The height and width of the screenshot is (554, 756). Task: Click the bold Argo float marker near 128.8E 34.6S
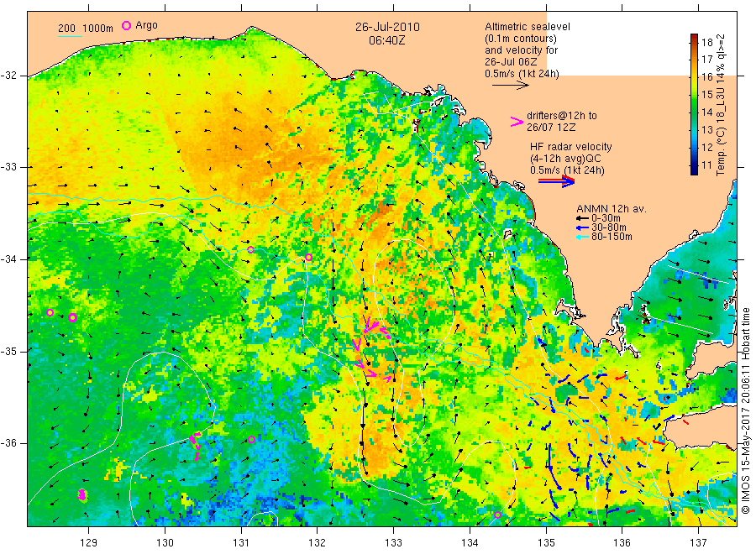click(x=72, y=317)
